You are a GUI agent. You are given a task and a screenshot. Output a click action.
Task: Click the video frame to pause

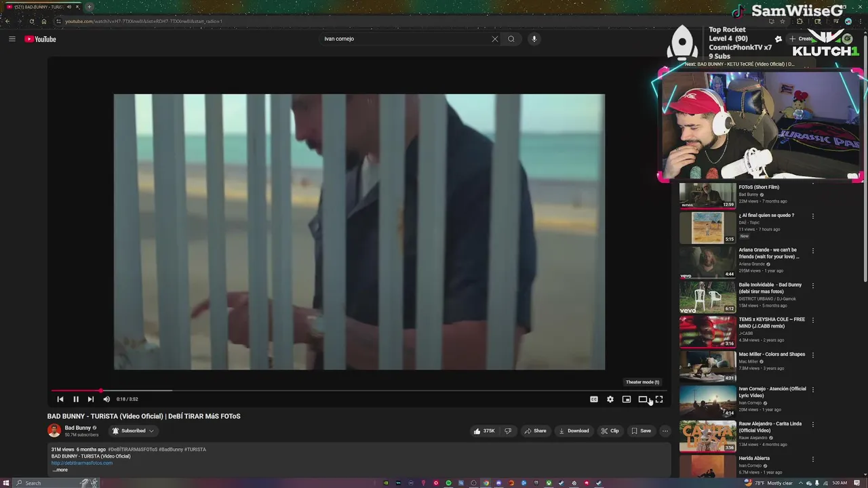click(359, 232)
